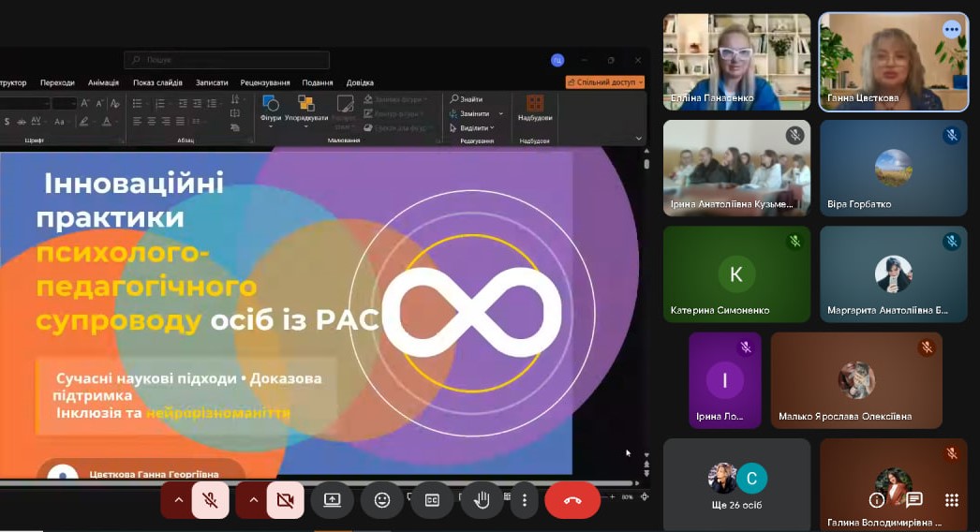Open the chat panel icon
980x532 pixels.
click(x=914, y=500)
